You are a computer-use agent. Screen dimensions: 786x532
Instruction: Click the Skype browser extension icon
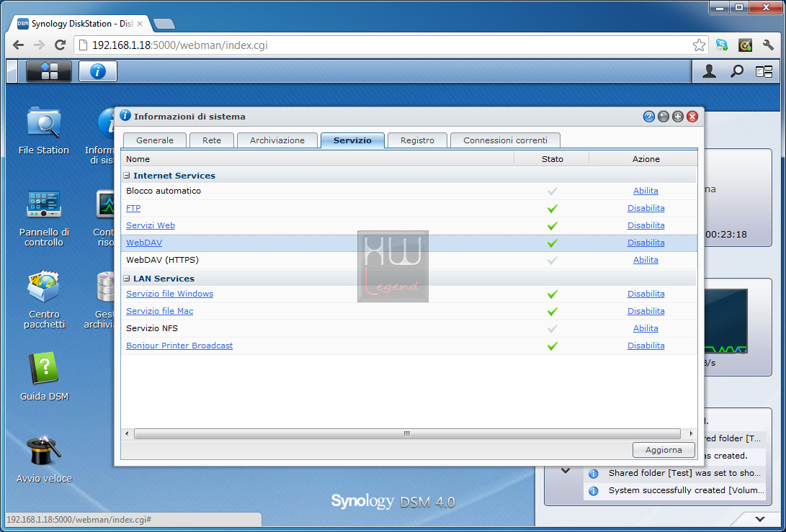click(x=721, y=45)
